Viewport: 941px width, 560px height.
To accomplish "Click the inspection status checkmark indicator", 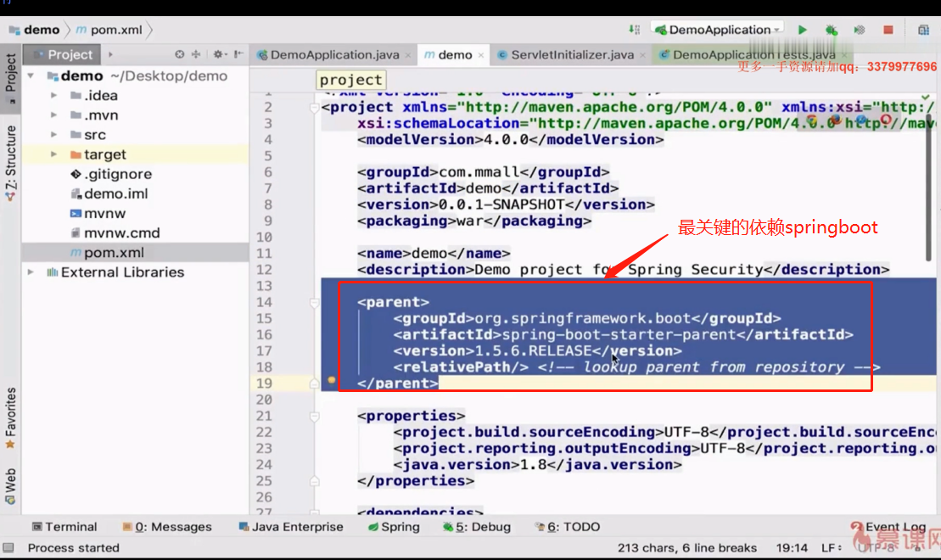I will (926, 97).
